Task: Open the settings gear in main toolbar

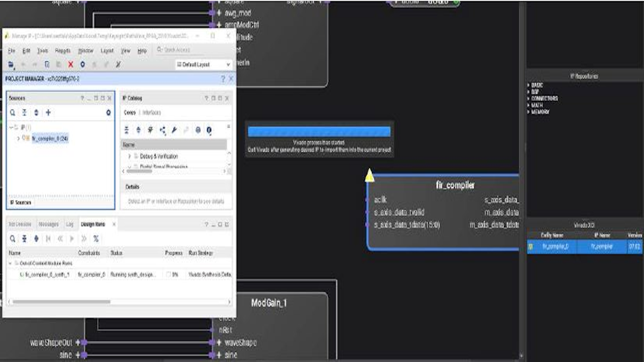Action: point(83,64)
